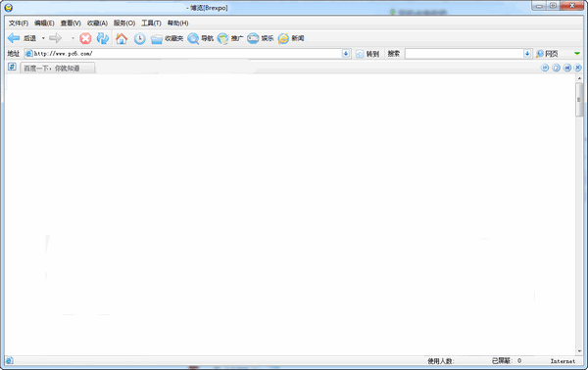This screenshot has width=588, height=370.
Task: Go to the Home page icon
Action: pos(122,38)
